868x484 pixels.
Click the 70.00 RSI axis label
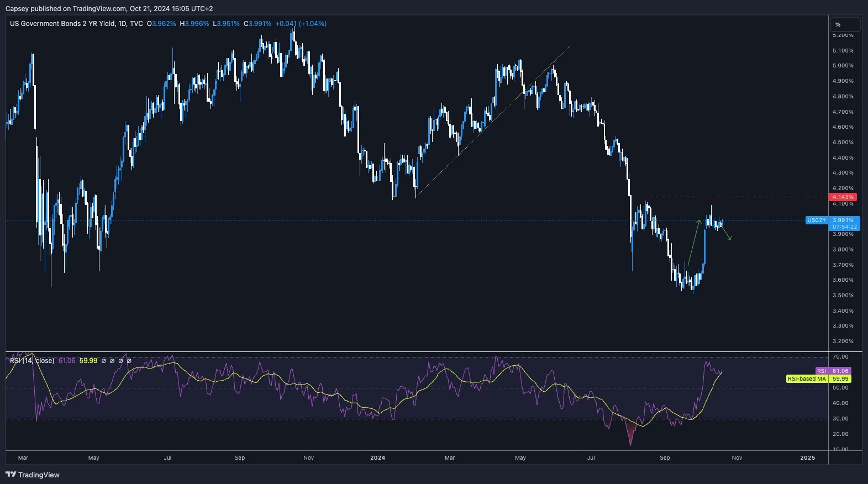pos(841,357)
